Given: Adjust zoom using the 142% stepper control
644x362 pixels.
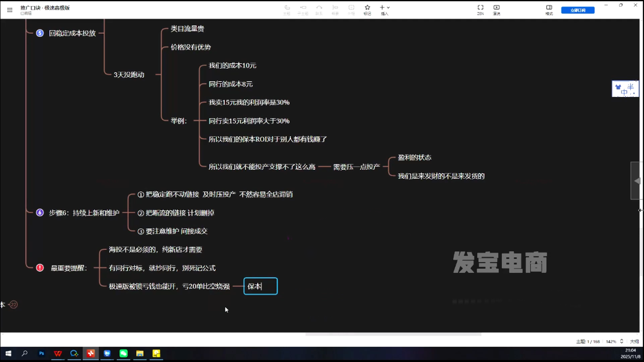Looking at the screenshot, I should [x=622, y=341].
